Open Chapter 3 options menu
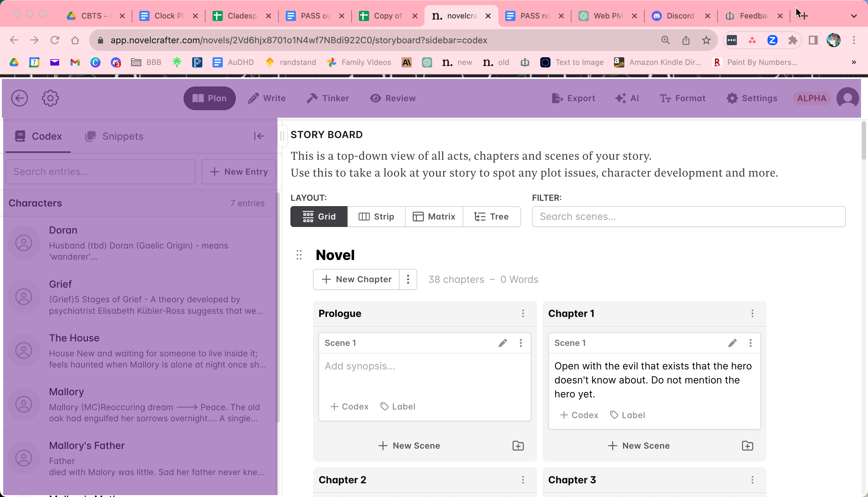 point(752,480)
